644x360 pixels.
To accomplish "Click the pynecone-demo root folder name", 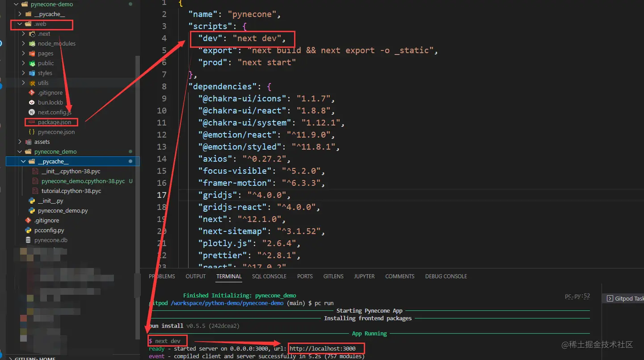I will click(52, 4).
